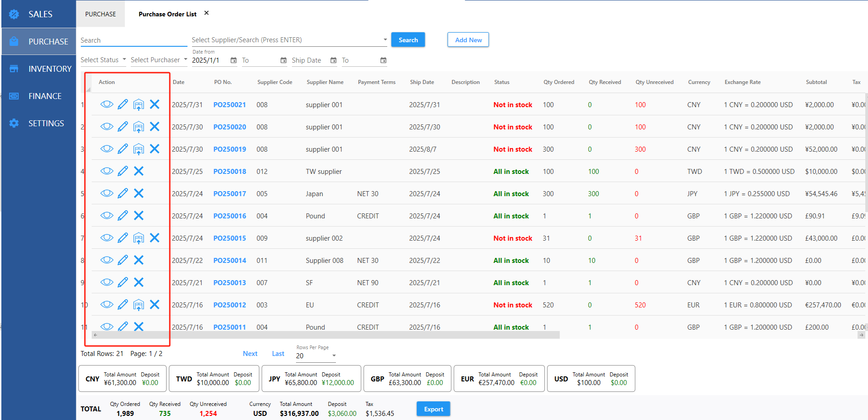
Task: Open the Ship Date calendar picker icon
Action: (x=333, y=60)
